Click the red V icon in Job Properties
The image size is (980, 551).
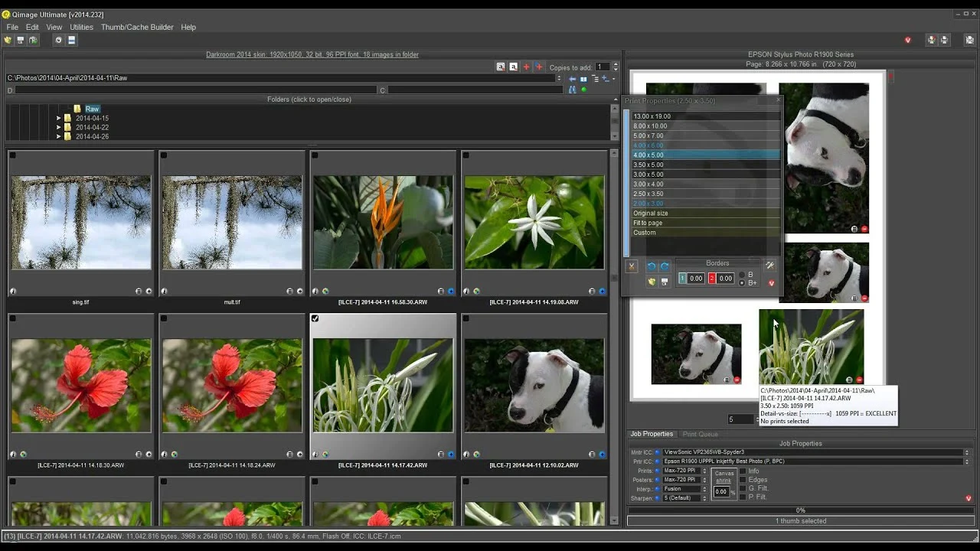tap(969, 498)
